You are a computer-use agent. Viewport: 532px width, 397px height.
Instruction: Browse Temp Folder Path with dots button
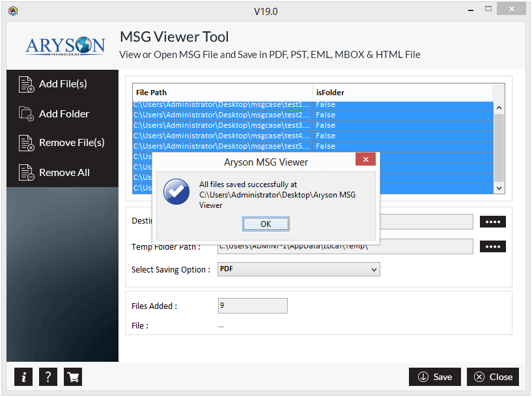click(493, 246)
